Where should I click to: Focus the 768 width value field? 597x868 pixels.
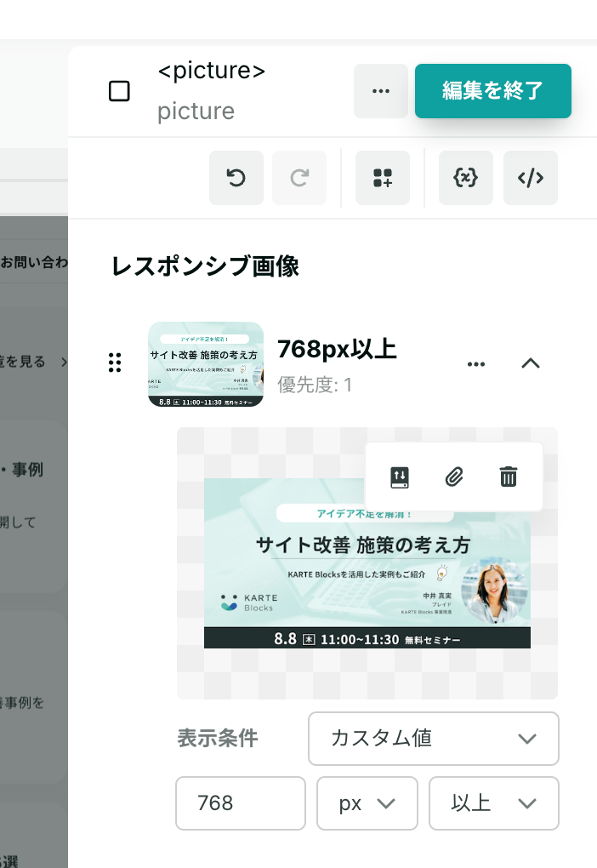[240, 803]
